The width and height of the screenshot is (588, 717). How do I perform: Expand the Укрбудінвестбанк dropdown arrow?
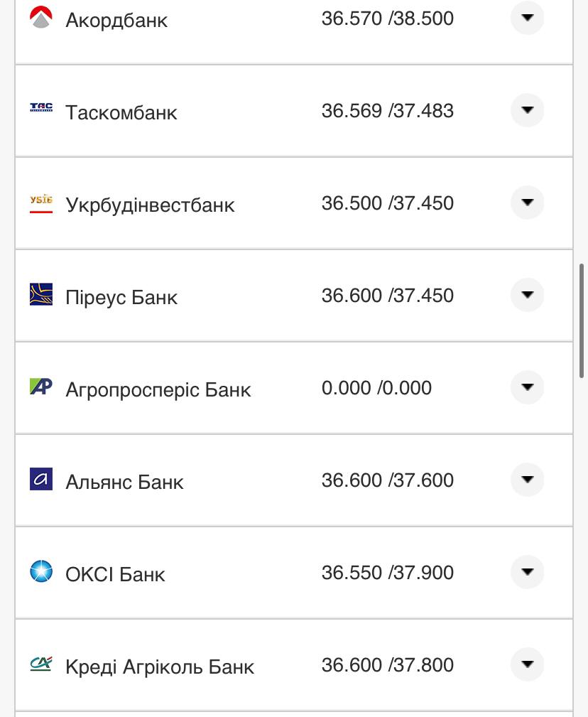click(527, 203)
